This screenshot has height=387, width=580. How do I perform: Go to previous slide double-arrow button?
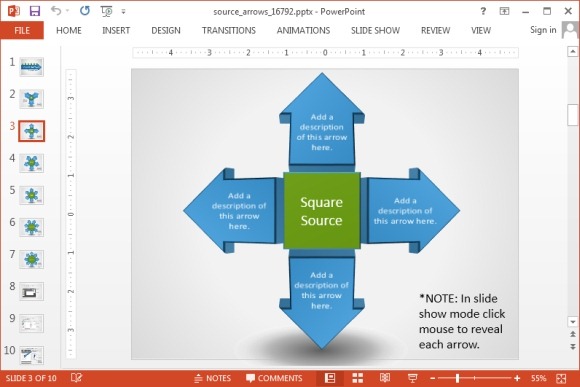[x=573, y=334]
